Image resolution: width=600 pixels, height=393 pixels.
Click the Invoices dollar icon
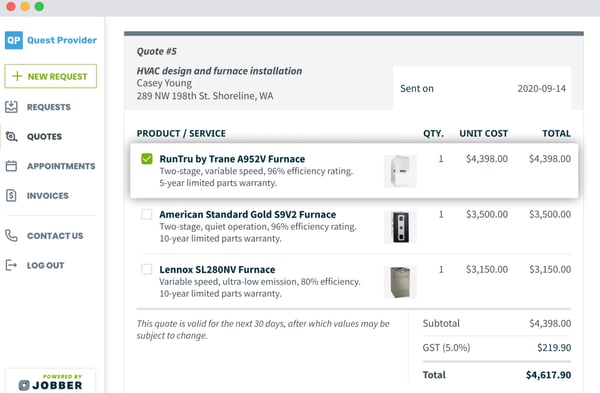11,196
